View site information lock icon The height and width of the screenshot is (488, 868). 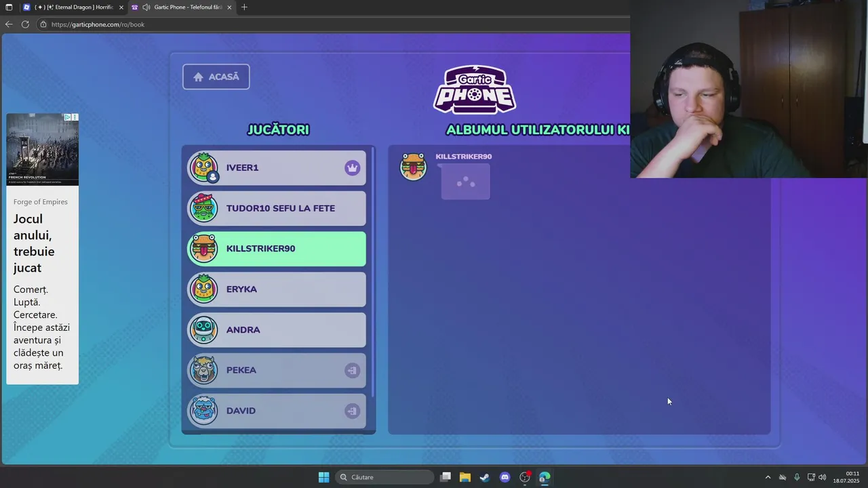pos(43,24)
